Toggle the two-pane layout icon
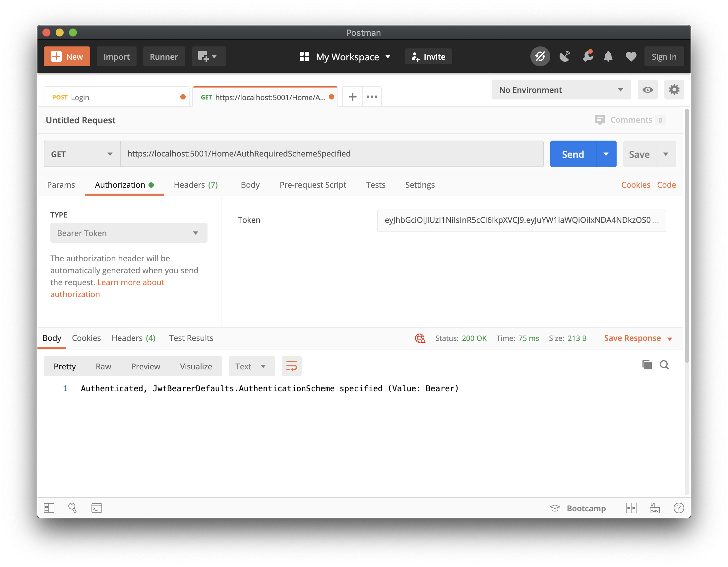The image size is (728, 567). [631, 508]
